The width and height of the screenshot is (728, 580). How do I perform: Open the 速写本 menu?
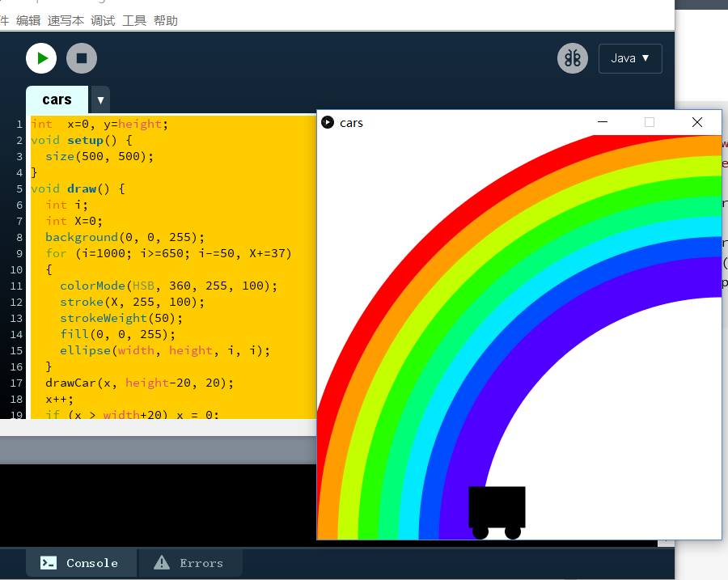tap(66, 21)
